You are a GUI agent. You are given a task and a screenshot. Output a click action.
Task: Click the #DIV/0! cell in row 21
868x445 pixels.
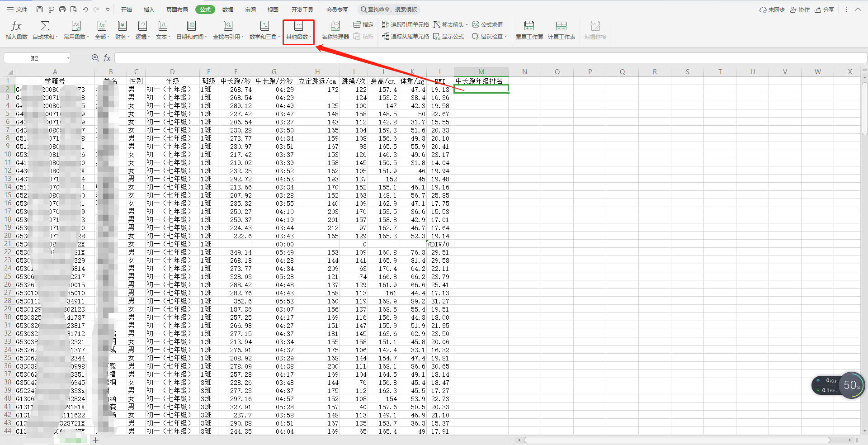coord(440,244)
